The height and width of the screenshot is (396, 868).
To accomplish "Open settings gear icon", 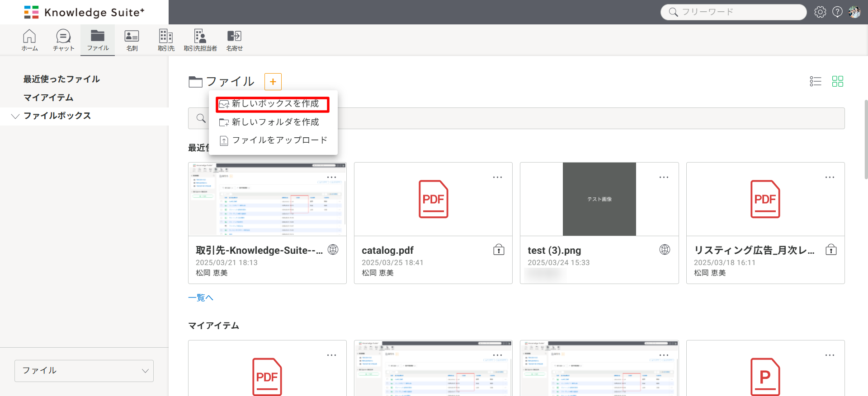I will pyautogui.click(x=820, y=12).
